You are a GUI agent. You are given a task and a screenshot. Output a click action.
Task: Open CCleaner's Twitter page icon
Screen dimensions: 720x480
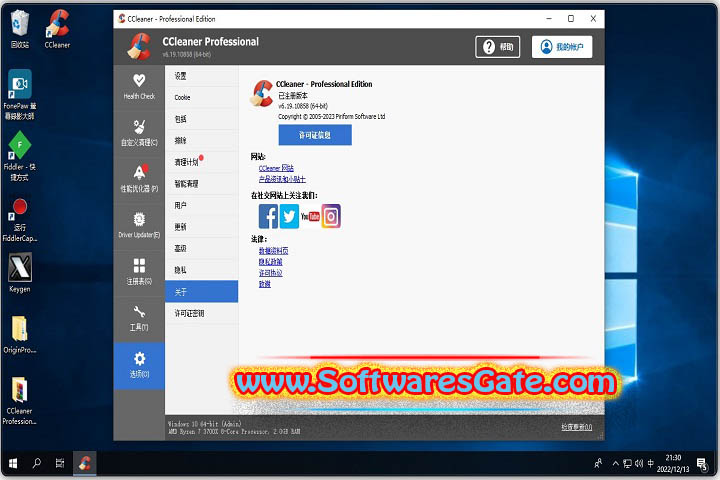289,216
